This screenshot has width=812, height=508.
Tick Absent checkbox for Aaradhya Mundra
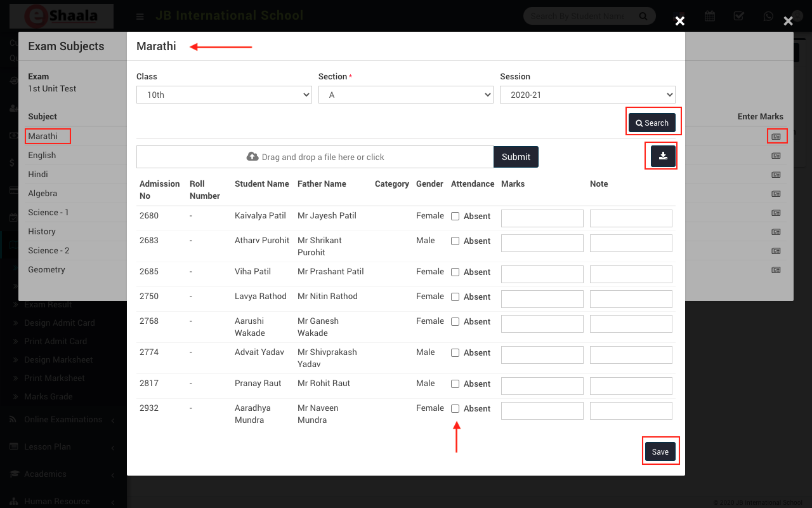tap(455, 409)
